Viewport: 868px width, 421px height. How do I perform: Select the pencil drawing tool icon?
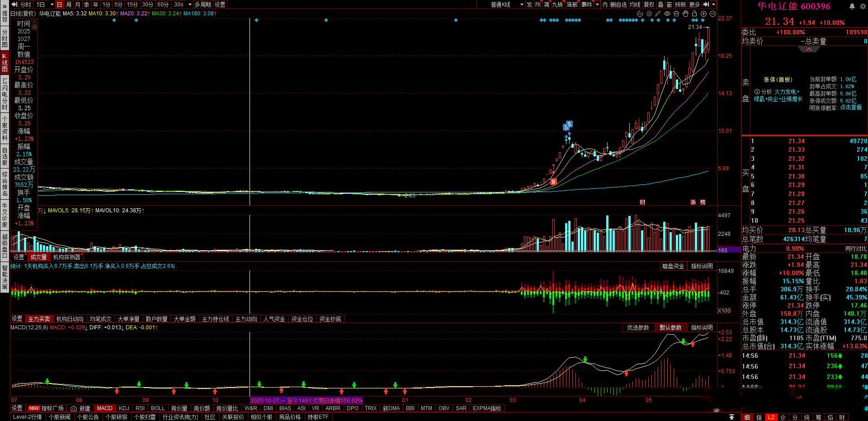(658, 14)
